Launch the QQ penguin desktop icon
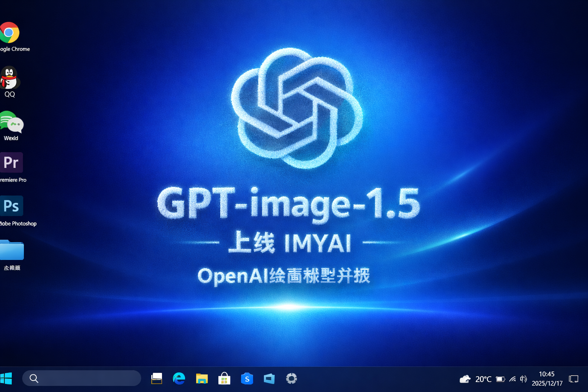This screenshot has height=392, width=588. [x=10, y=77]
